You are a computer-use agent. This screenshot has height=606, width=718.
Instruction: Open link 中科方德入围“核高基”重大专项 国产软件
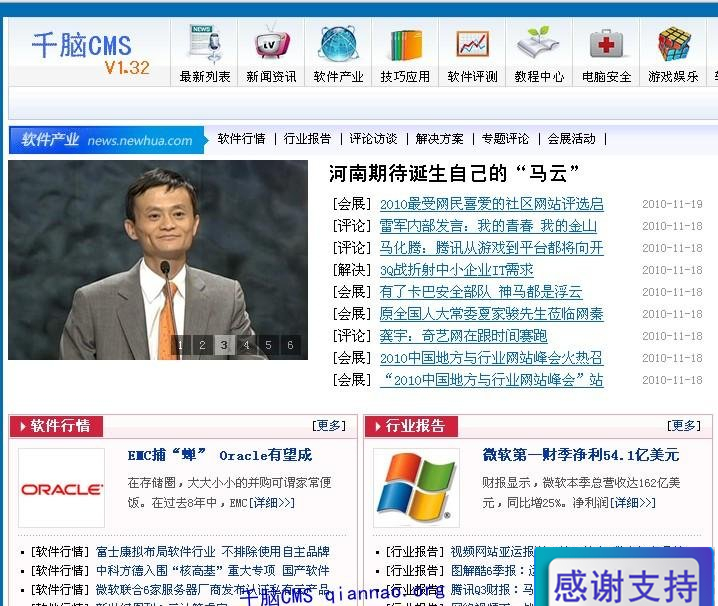coord(213,571)
